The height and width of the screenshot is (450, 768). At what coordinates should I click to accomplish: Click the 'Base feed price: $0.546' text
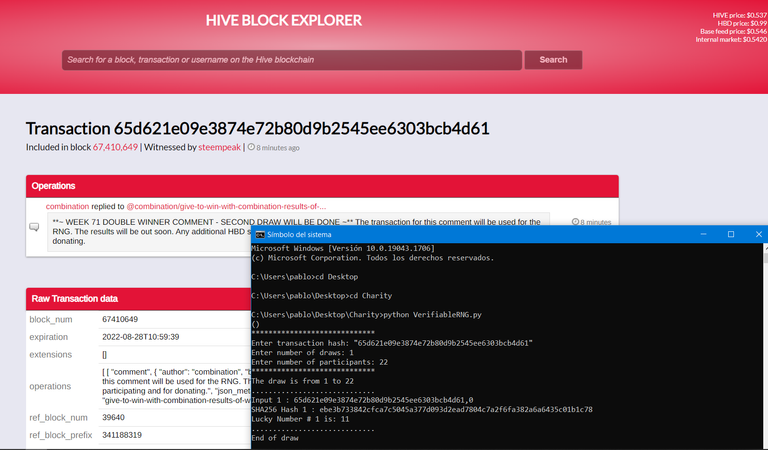[733, 31]
